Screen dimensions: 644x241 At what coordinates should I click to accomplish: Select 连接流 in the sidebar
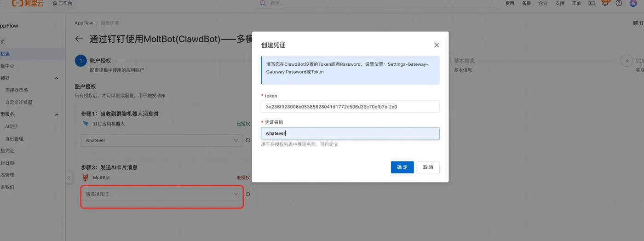pyautogui.click(x=32, y=54)
